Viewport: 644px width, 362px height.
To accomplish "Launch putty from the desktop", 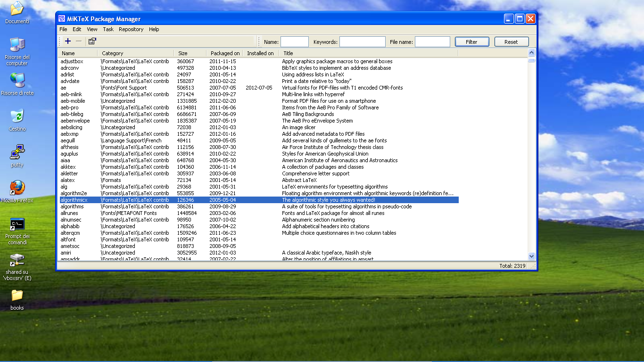I will 17,156.
